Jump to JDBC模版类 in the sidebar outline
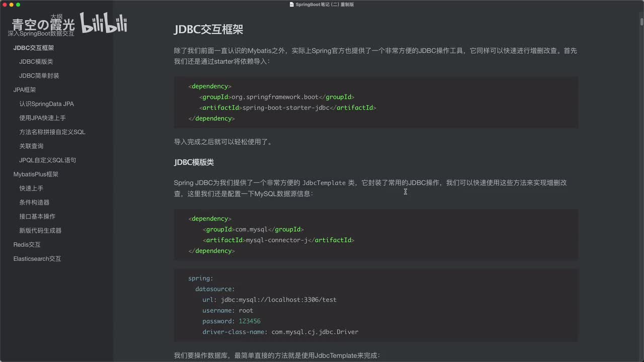Viewport: 644px width, 362px height. 36,62
